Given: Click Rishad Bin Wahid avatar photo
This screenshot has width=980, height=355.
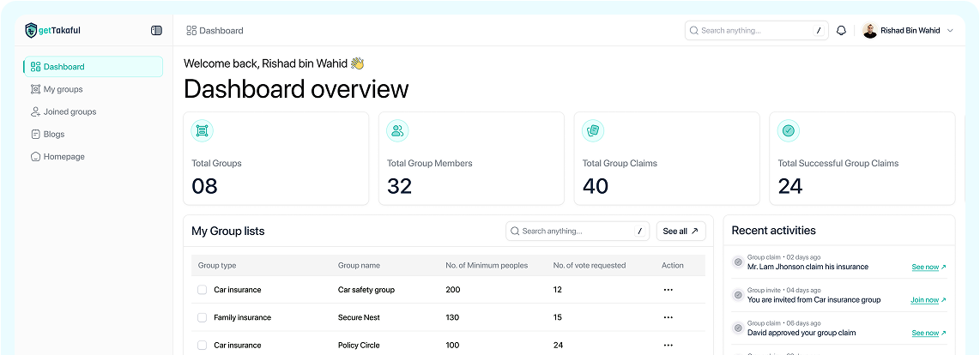Looking at the screenshot, I should coord(870,30).
